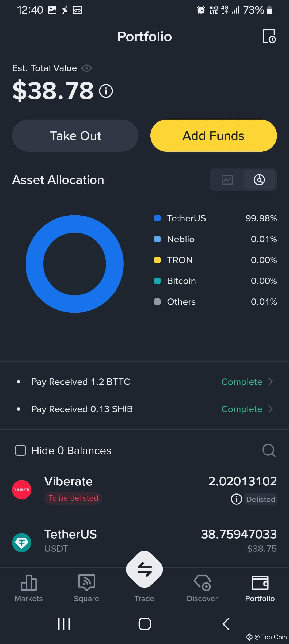This screenshot has height=644, width=289.
Task: Open the TetherUS USDT asset row
Action: point(144,541)
